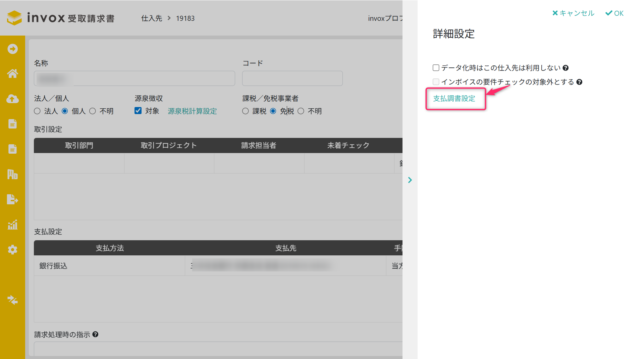Click the sidebar expand arrow circle icon

12,49
